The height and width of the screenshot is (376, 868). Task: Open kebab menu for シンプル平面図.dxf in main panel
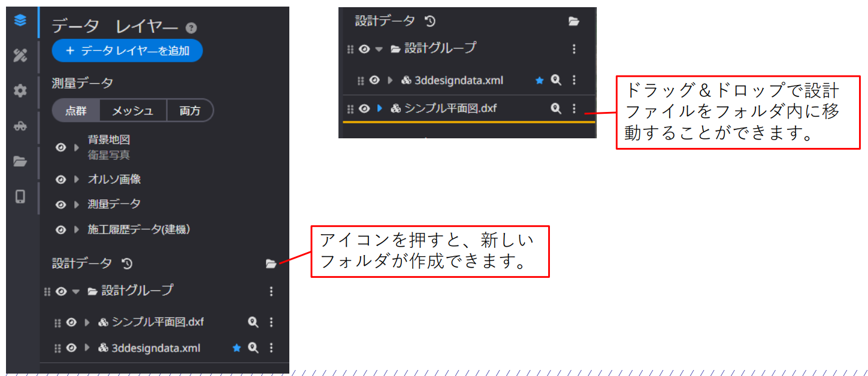coord(271,322)
